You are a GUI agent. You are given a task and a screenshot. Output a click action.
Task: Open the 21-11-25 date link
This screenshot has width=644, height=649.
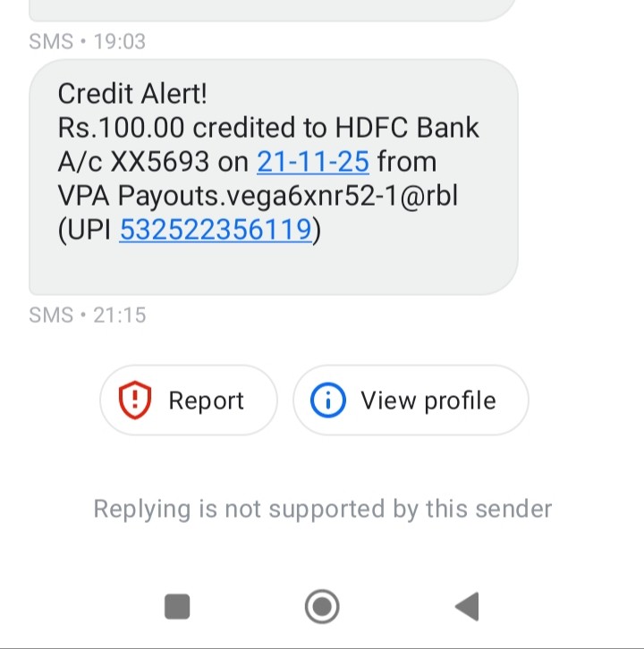coord(313,162)
